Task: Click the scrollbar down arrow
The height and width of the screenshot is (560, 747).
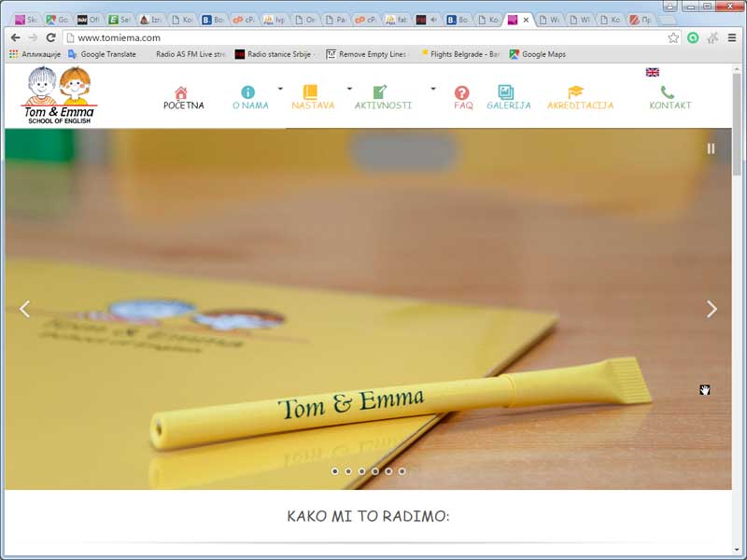Action: 737,551
